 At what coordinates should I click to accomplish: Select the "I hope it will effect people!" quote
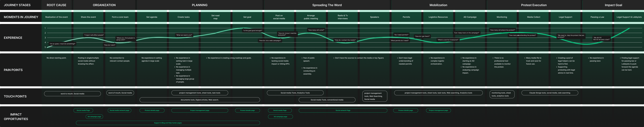tap(94, 35)
